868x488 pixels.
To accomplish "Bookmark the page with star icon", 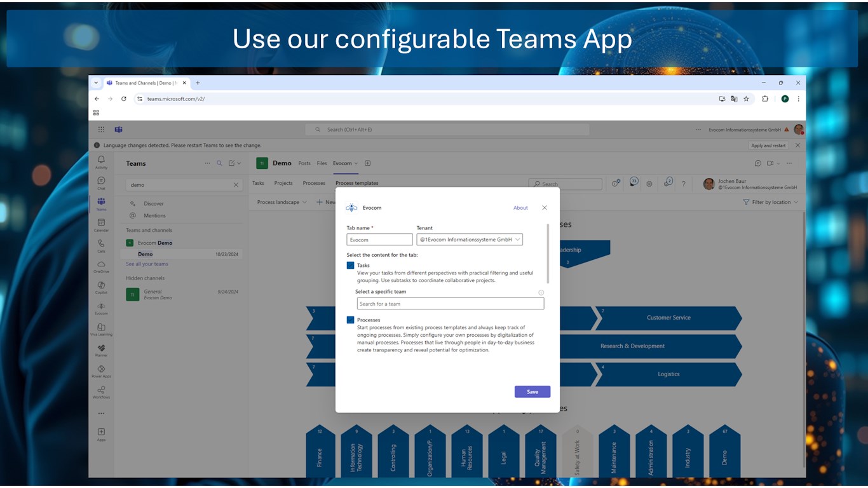I will point(746,99).
